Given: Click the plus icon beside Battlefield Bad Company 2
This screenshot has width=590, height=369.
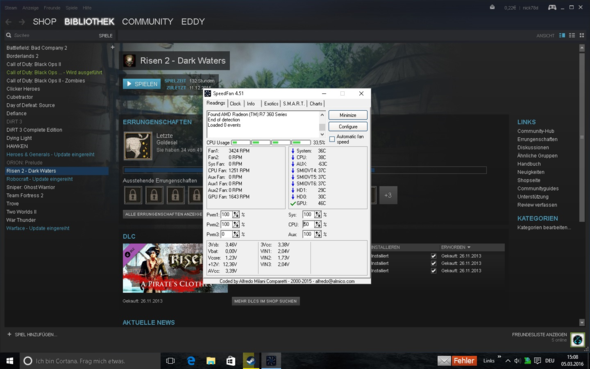Looking at the screenshot, I should tap(112, 47).
